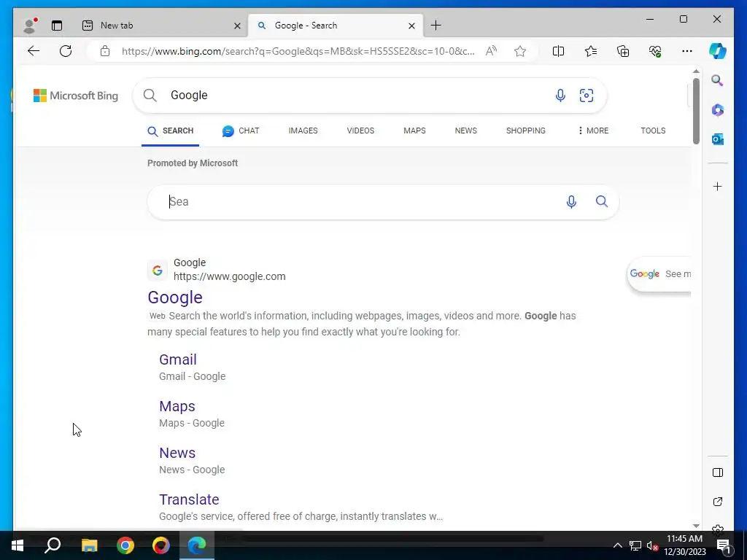
Task: Open the Translate link
Action: 189,499
